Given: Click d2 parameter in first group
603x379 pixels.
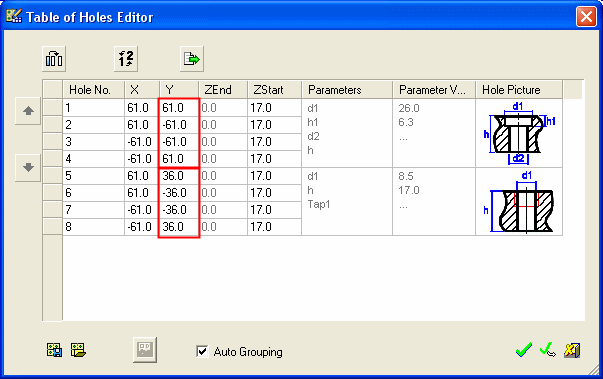Looking at the screenshot, I should click(x=313, y=136).
